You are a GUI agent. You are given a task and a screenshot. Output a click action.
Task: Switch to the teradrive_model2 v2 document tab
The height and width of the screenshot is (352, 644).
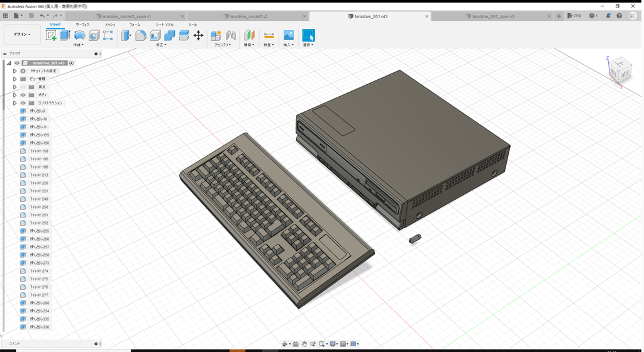coord(248,16)
